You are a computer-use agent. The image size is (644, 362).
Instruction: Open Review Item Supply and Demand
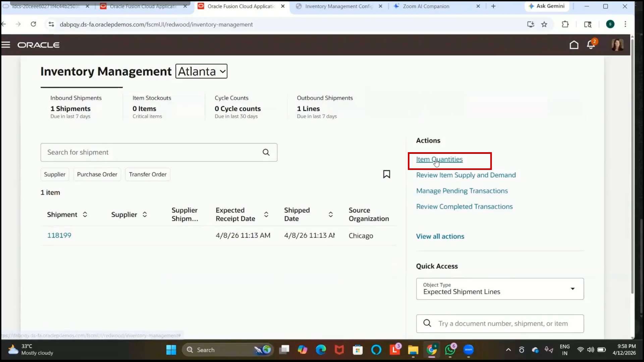click(x=466, y=175)
